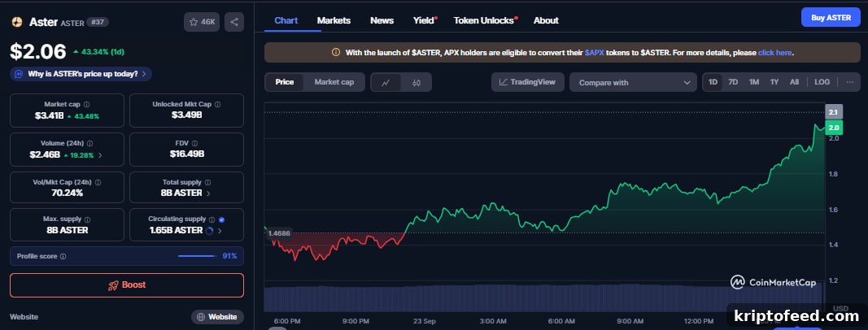Set chart range to 1D

click(x=713, y=82)
